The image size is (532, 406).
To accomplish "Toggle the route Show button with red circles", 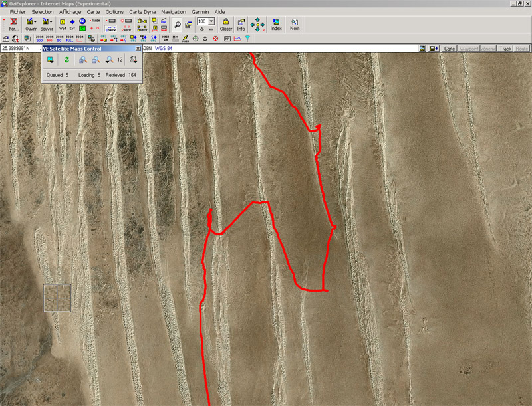I will [x=126, y=29].
